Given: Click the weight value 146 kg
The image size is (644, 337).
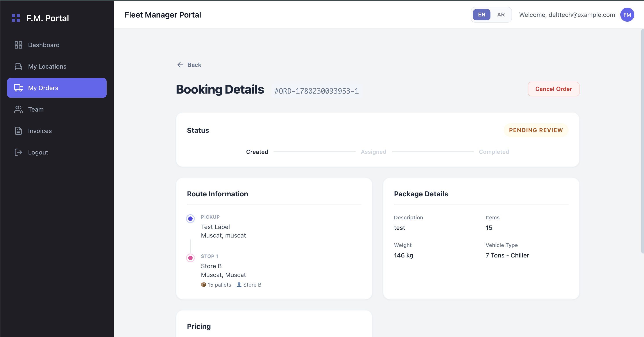Looking at the screenshot, I should click(x=404, y=255).
